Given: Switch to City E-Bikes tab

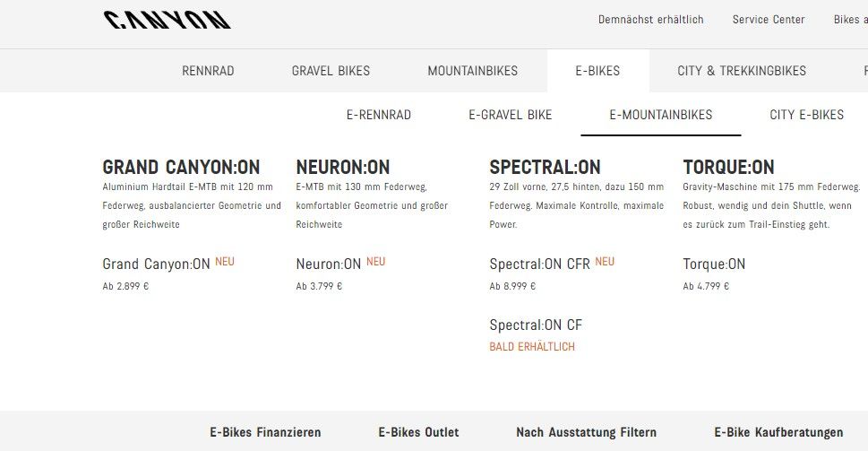Looking at the screenshot, I should click(806, 115).
